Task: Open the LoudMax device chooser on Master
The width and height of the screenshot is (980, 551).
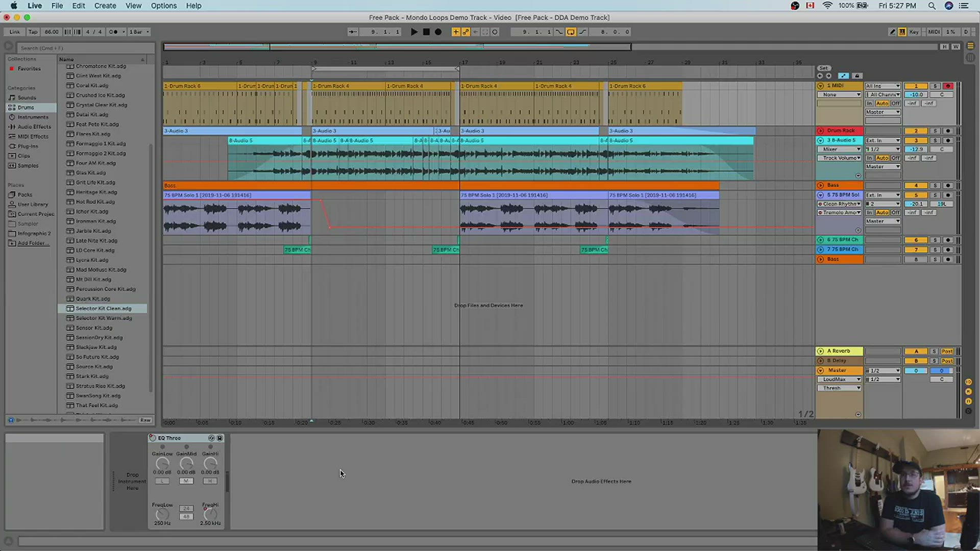Action: click(839, 379)
